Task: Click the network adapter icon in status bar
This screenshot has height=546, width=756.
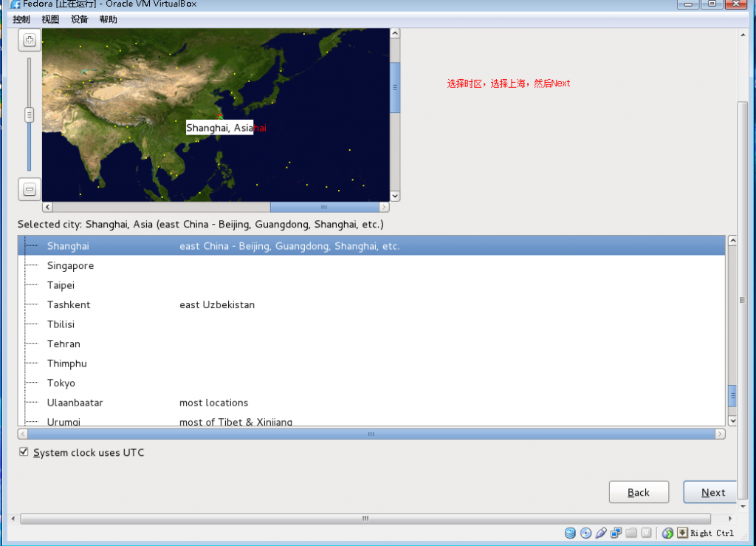Action: 615,533
